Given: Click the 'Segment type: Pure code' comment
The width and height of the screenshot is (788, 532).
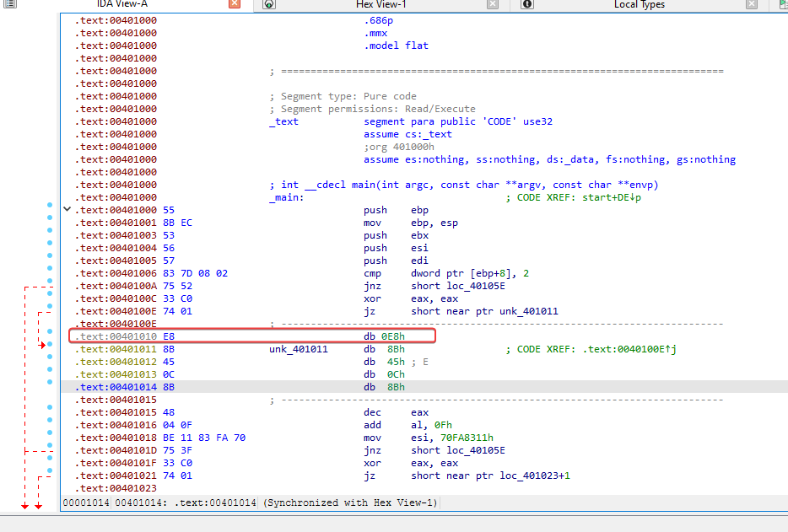Looking at the screenshot, I should 343,96.
